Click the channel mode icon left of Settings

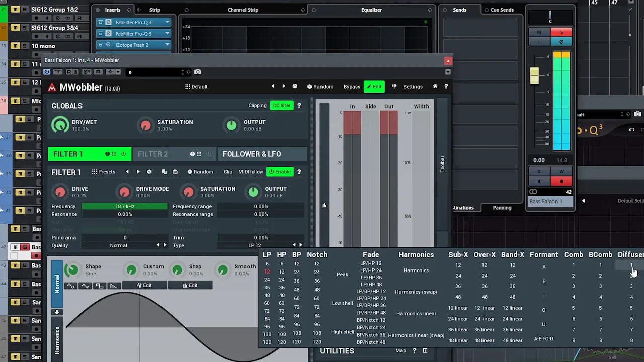click(394, 87)
